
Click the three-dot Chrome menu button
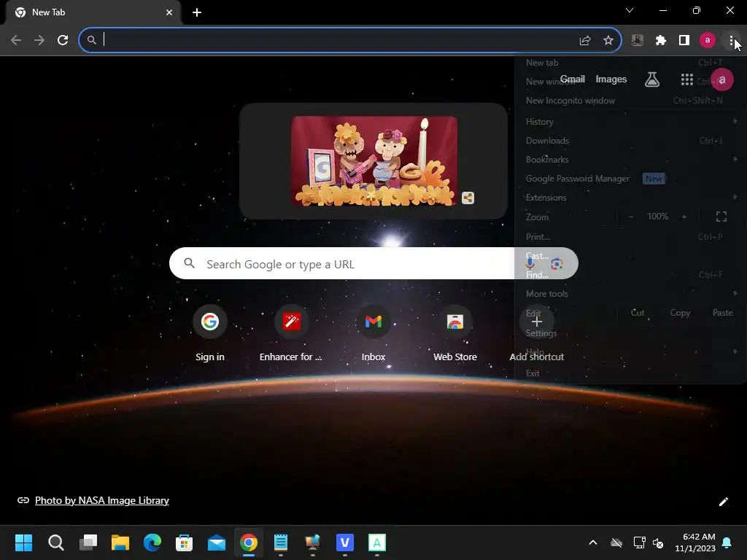click(731, 41)
